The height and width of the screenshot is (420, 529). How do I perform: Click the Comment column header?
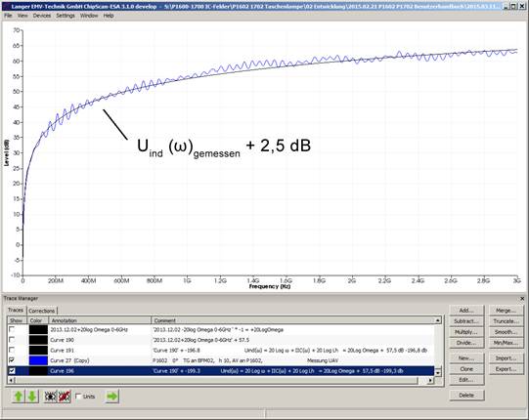point(292,320)
